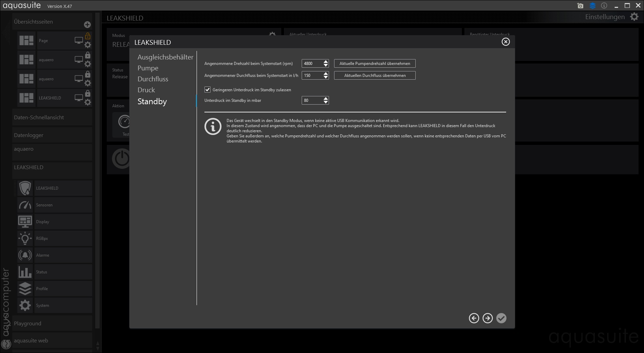Decrease the assumed flow l/h value
This screenshot has width=644, height=353.
click(326, 77)
